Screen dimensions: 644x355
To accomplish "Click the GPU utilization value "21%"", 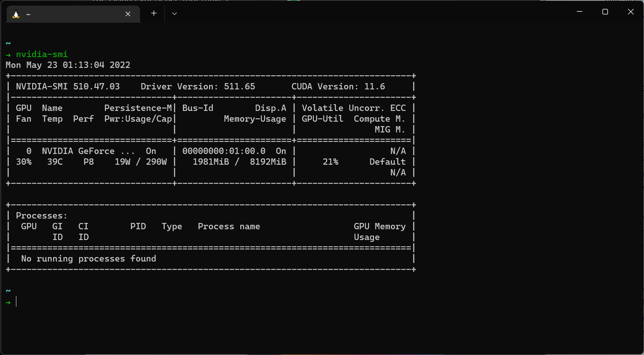I will pos(331,162).
